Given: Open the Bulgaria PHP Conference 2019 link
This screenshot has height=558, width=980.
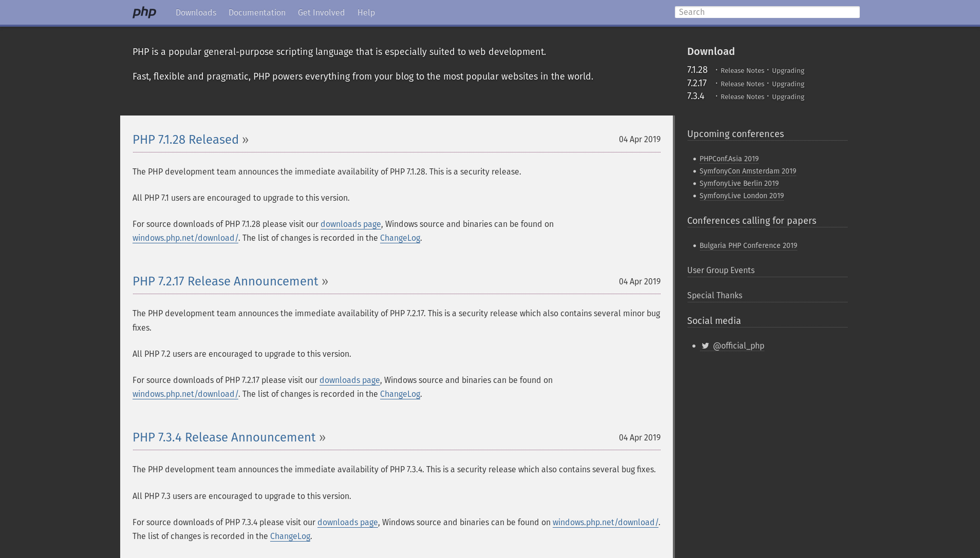Looking at the screenshot, I should coord(748,245).
